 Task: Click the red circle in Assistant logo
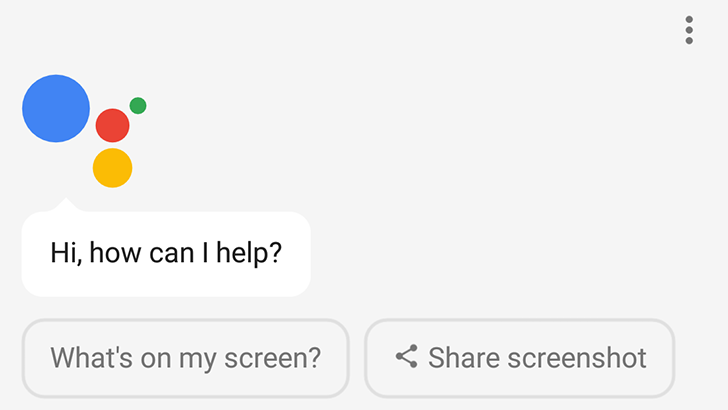[112, 125]
